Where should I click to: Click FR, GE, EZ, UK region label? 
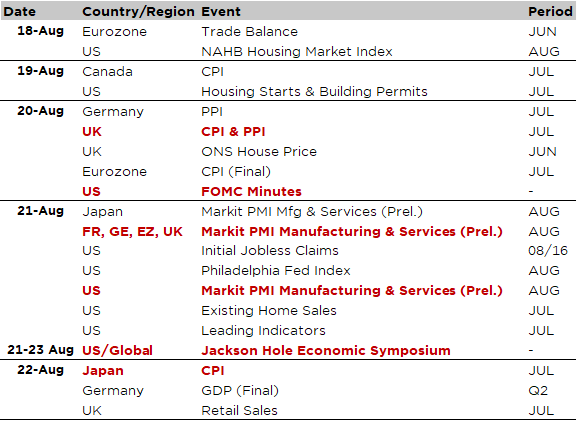click(x=132, y=231)
